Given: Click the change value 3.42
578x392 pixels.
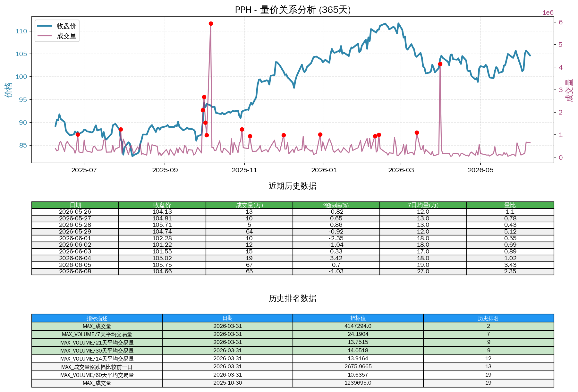Looking at the screenshot, I should click(336, 258).
